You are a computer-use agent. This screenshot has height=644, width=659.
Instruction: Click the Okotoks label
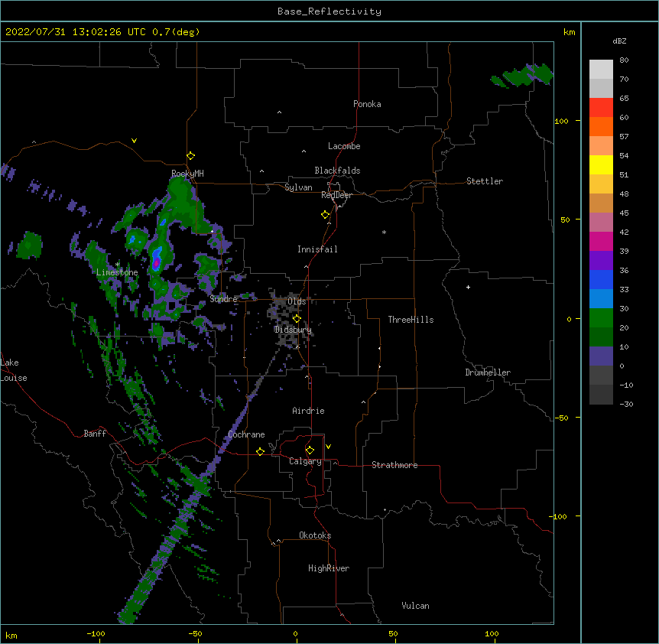point(315,535)
